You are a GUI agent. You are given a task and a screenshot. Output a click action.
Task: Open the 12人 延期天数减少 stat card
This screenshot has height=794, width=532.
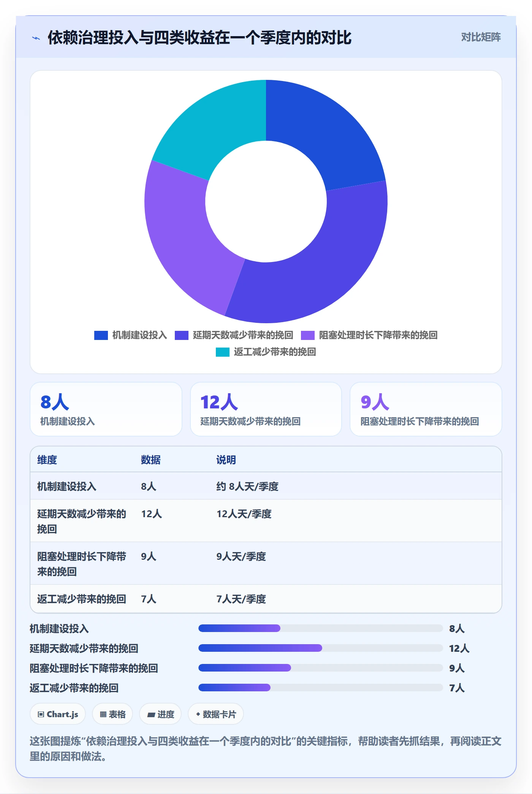[266, 409]
